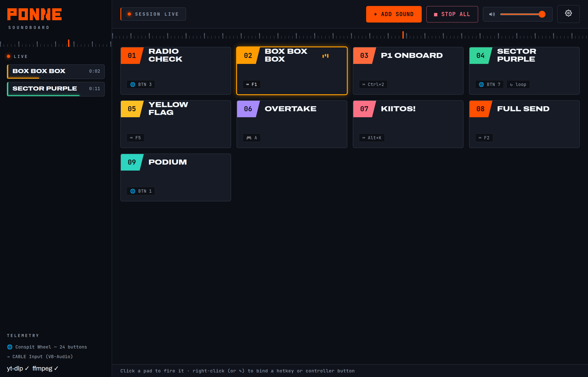Click the Ctrl+2 hotkey badge on P1 Onboard
The width and height of the screenshot is (588, 377).
(373, 84)
